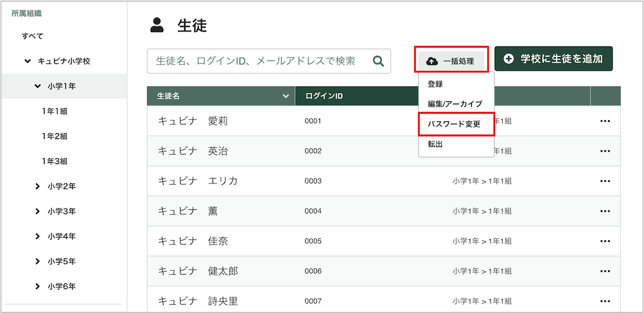The width and height of the screenshot is (644, 313).
Task: Open more options for キュビナ 佳奈
Action: click(604, 241)
